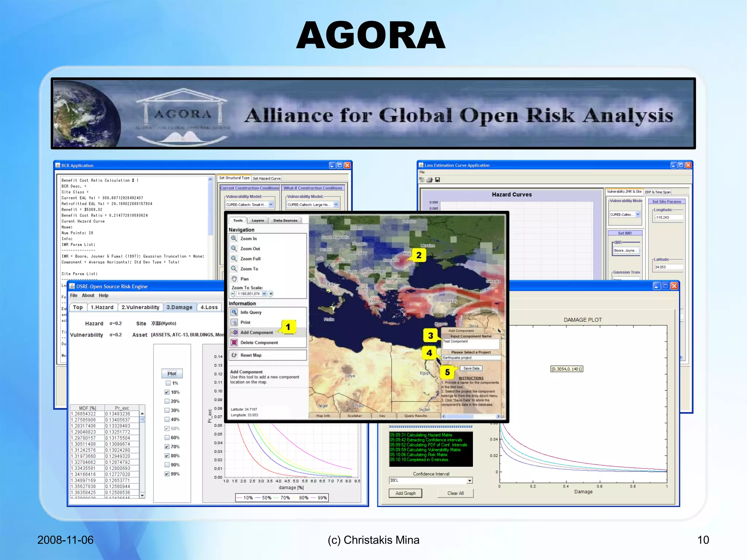Image resolution: width=747 pixels, height=560 pixels.
Task: Open the Confidence Interval 99% dropdown
Action: point(470,480)
